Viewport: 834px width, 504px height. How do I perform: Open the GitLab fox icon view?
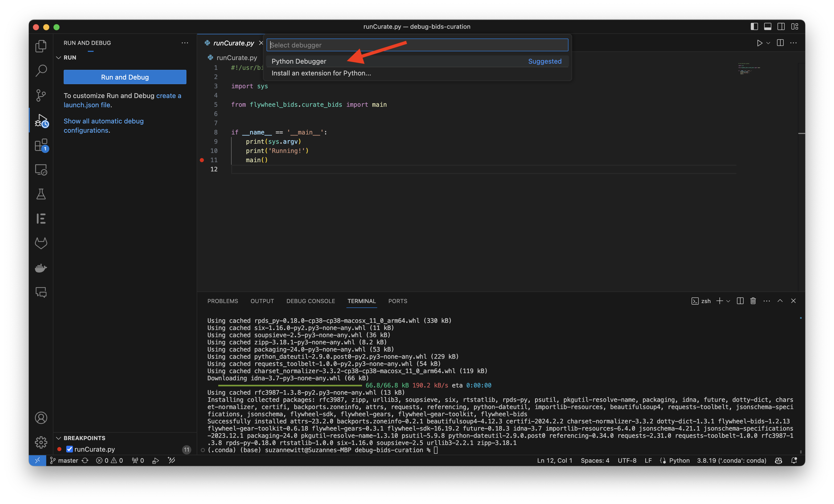tap(41, 243)
